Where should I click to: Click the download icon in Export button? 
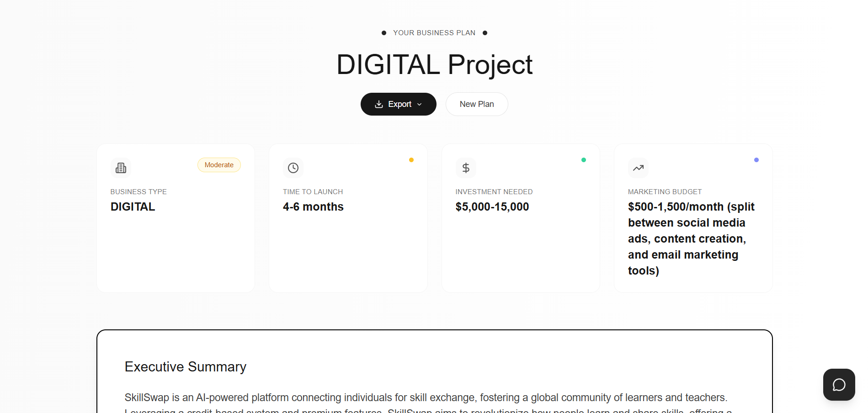[x=378, y=104]
